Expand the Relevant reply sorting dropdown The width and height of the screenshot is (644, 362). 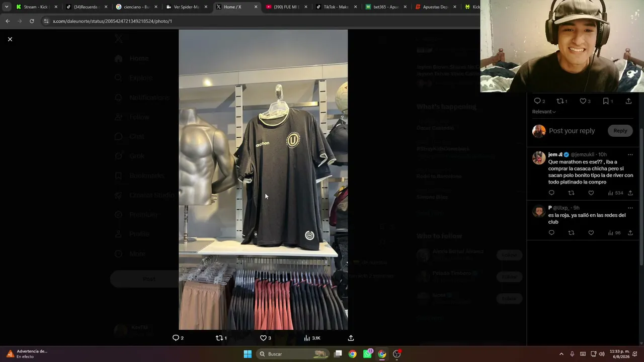tap(544, 112)
